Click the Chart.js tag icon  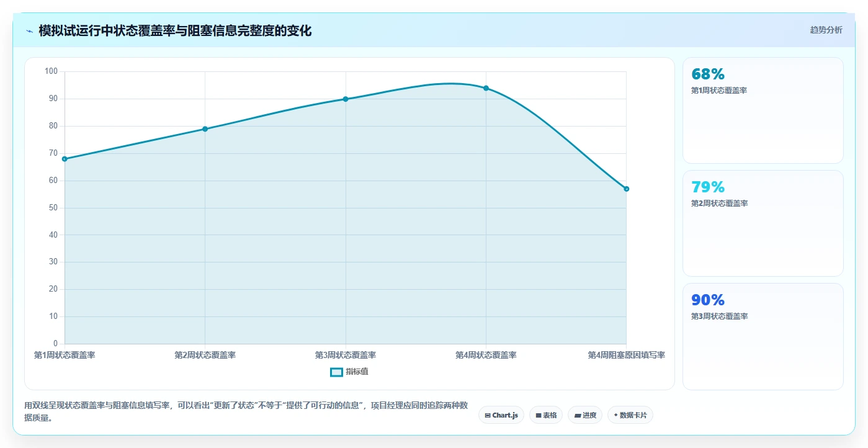coord(488,415)
